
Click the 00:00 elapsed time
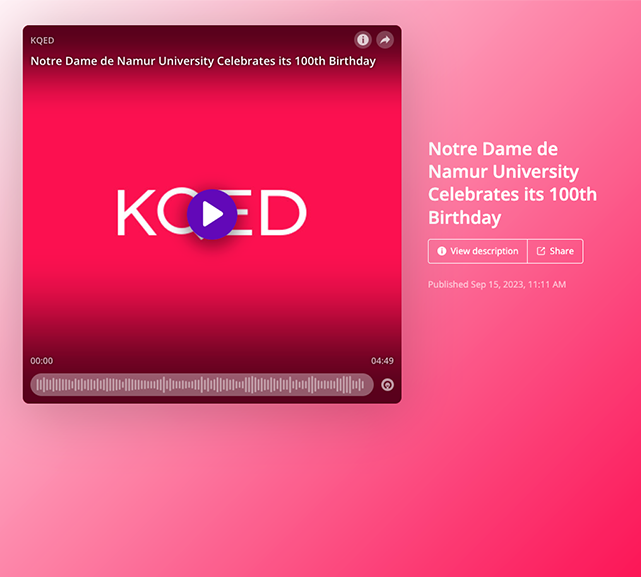click(x=42, y=361)
